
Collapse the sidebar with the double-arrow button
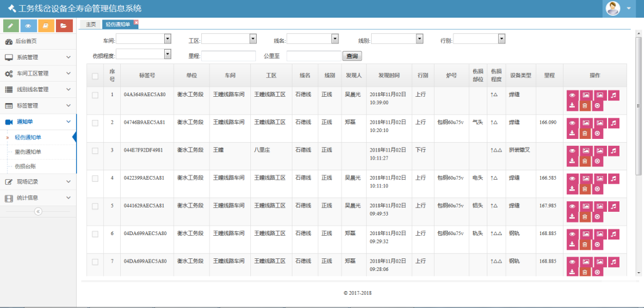click(x=38, y=211)
